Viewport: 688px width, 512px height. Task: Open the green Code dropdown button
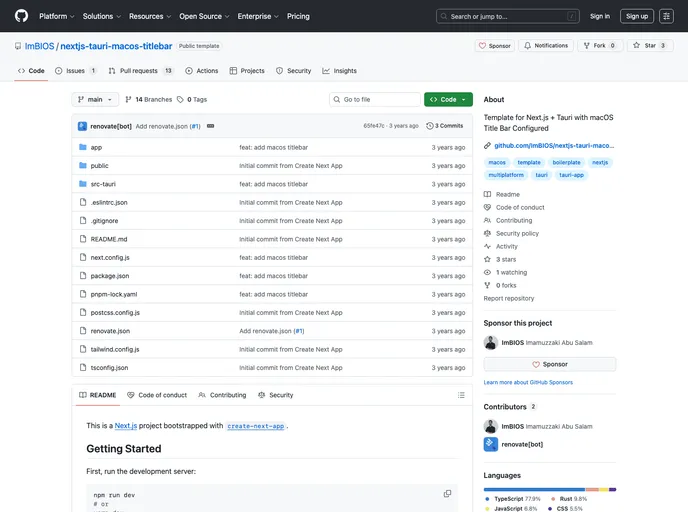pyautogui.click(x=448, y=100)
